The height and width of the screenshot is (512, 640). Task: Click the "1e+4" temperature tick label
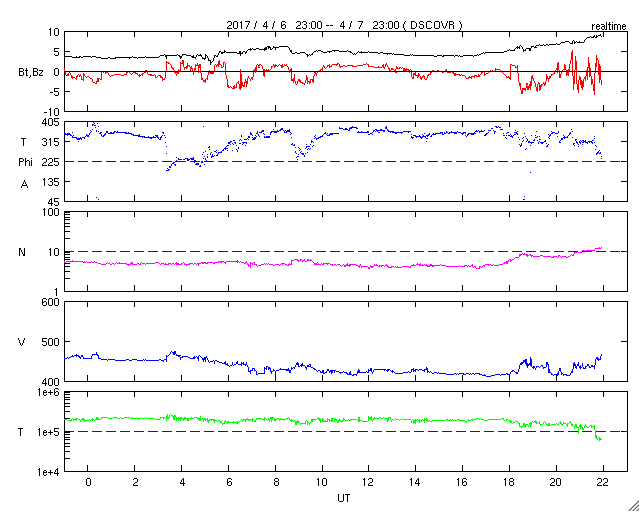[48, 472]
